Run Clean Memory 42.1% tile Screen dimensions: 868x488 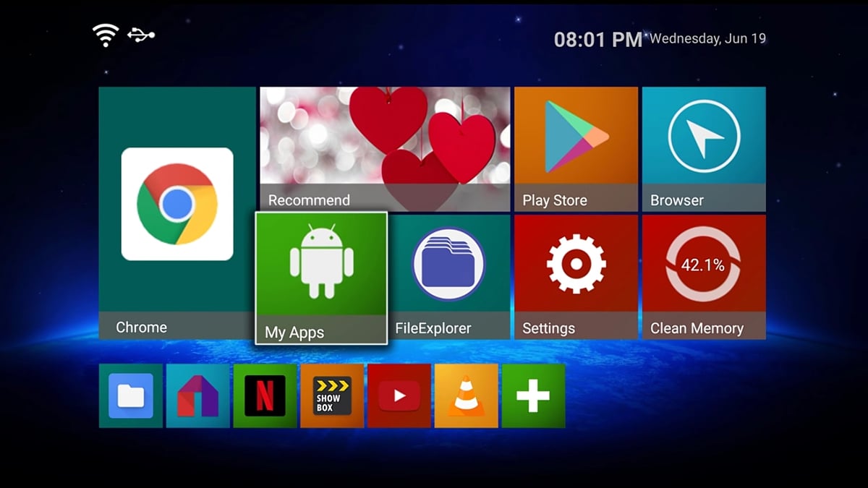coord(704,277)
